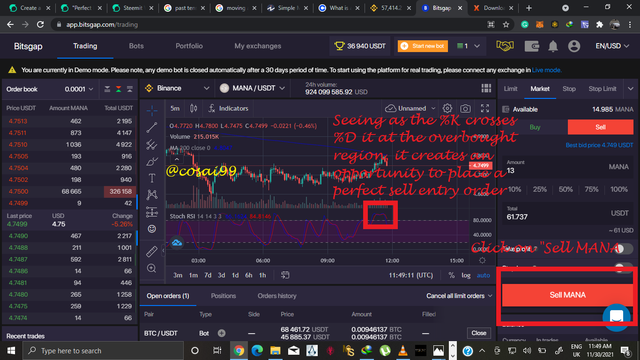Set amount to 50% of balance
Image resolution: width=640 pixels, height=360 pixels.
(x=565, y=189)
